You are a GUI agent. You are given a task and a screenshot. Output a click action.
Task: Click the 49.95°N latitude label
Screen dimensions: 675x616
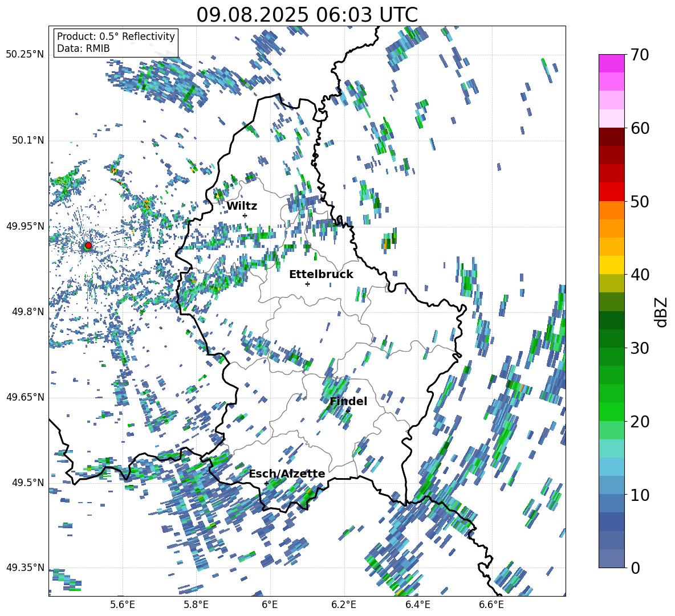tap(25, 226)
